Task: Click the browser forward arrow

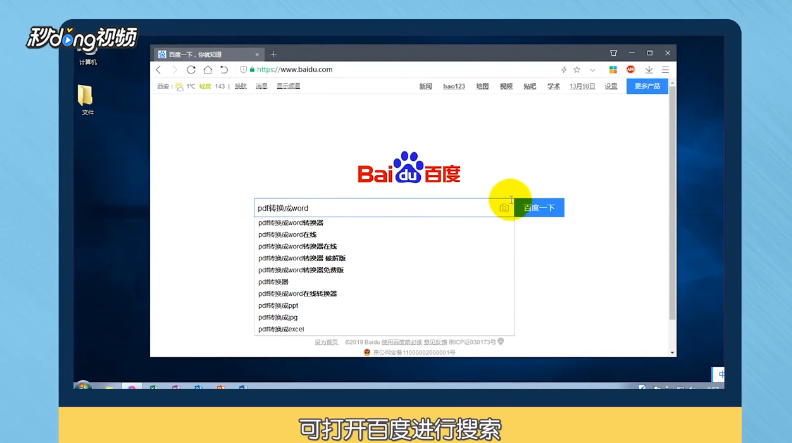Action: click(175, 70)
